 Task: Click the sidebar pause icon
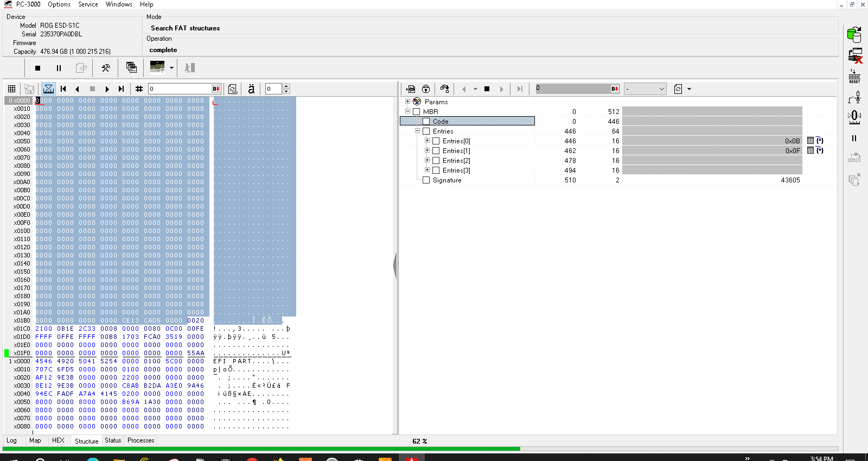[854, 138]
